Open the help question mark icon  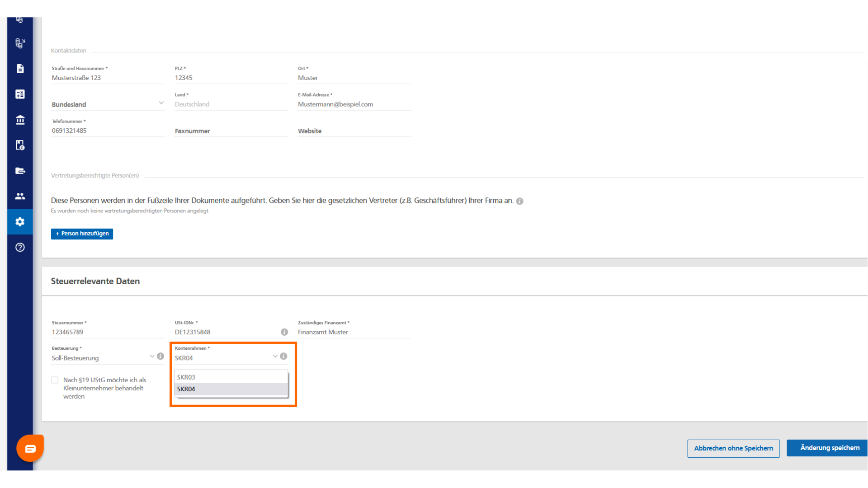tap(20, 247)
